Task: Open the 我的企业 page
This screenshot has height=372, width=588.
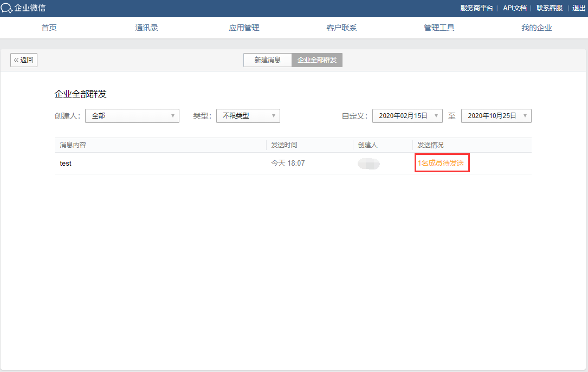Action: [537, 28]
